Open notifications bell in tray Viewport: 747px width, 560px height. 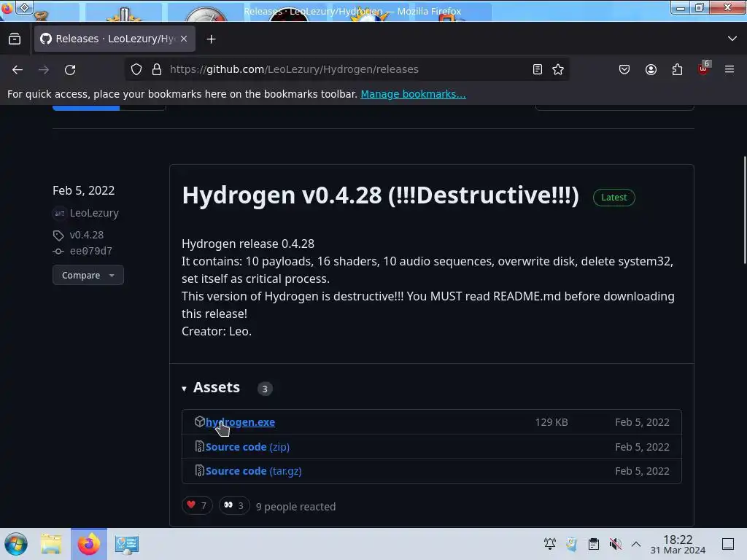(x=550, y=544)
